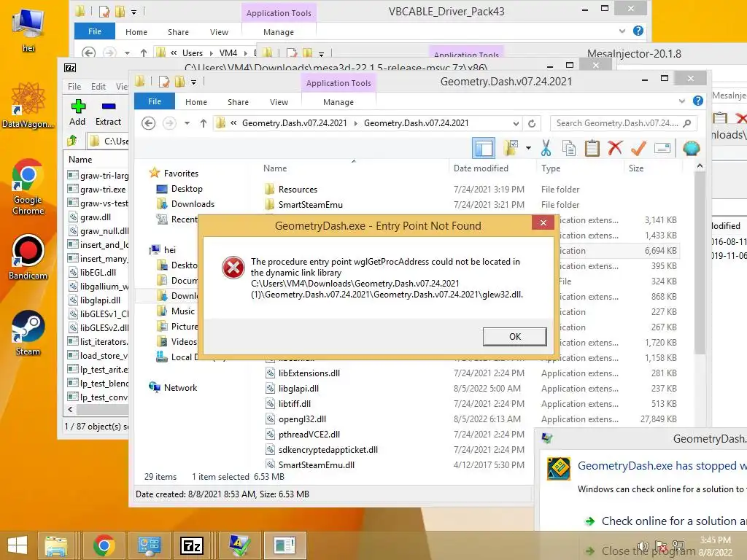The height and width of the screenshot is (560, 747).
Task: Open Bandicam desktop shortcut
Action: coord(28,257)
